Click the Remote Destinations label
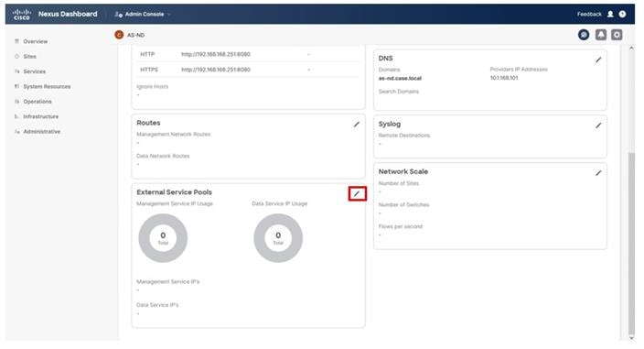 point(404,136)
